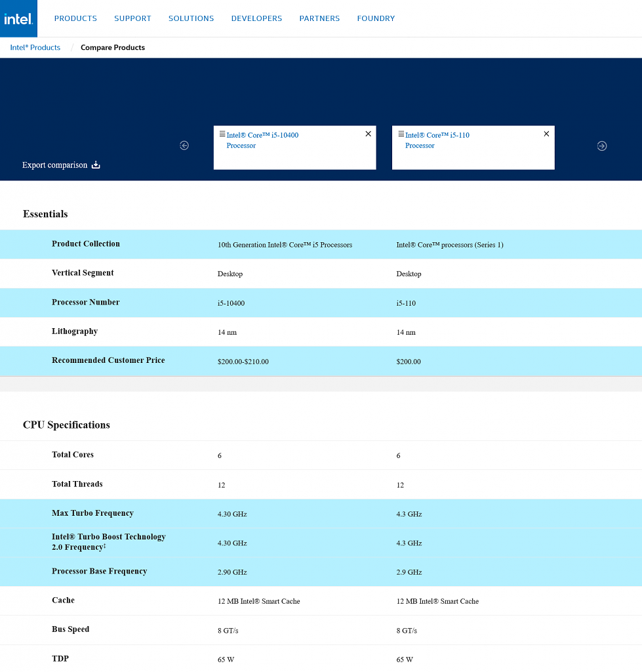Click the Compare Products breadcrumb text
Viewport: 642px width, 672px height.
(113, 47)
